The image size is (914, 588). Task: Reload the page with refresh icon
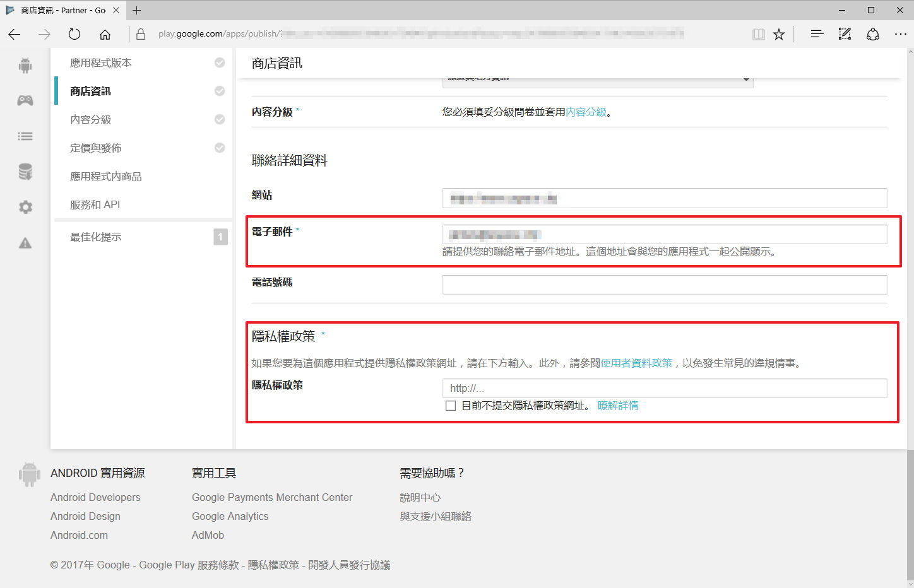coord(74,34)
